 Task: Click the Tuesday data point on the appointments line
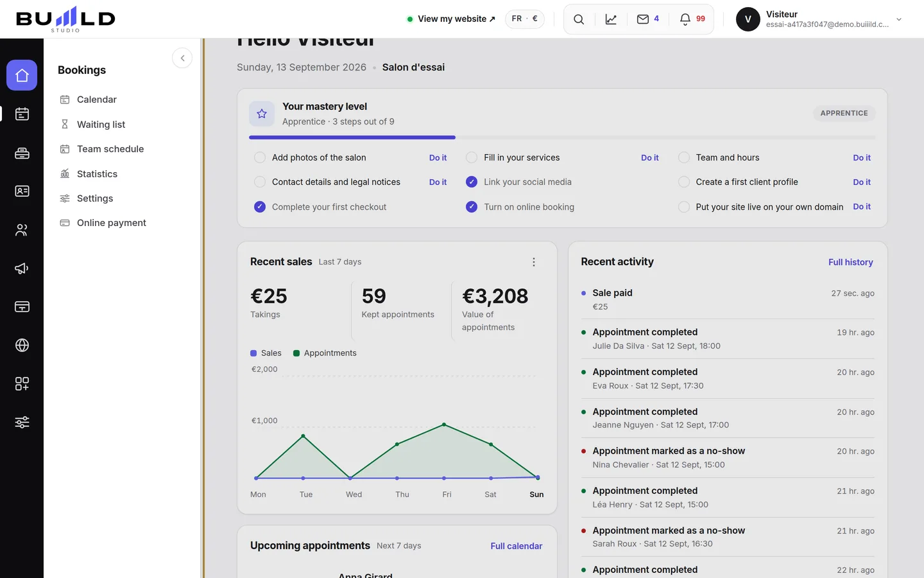[304, 436]
